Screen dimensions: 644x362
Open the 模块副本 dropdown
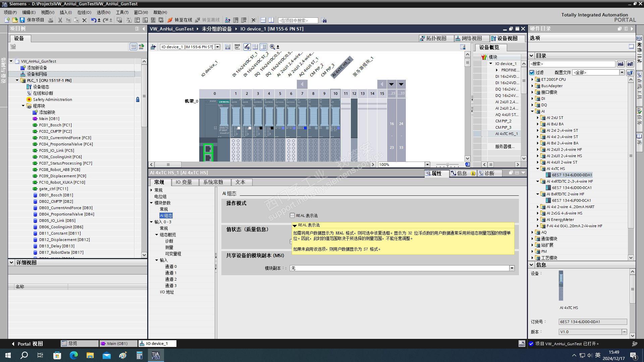(512, 268)
